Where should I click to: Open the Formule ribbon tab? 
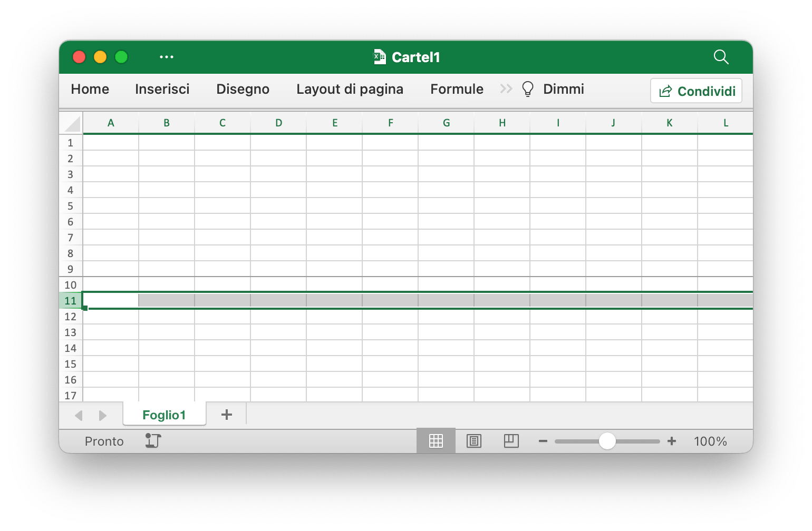pos(457,89)
